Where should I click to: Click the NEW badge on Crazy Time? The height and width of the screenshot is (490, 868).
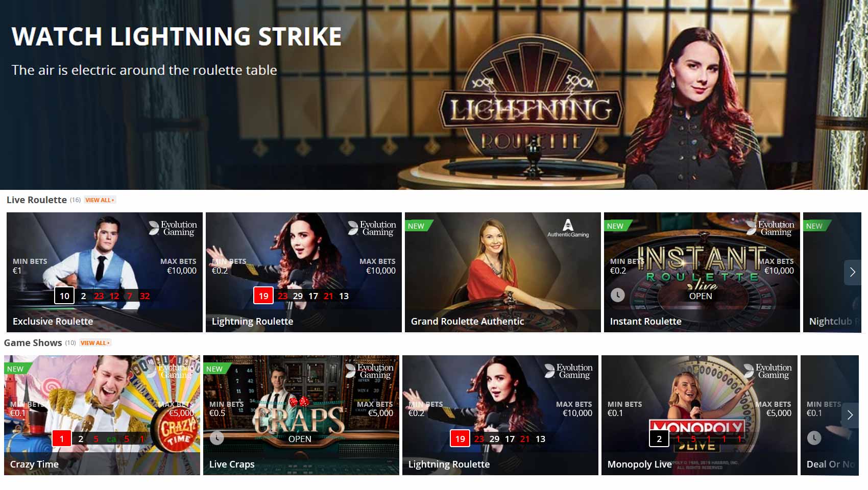coord(16,369)
